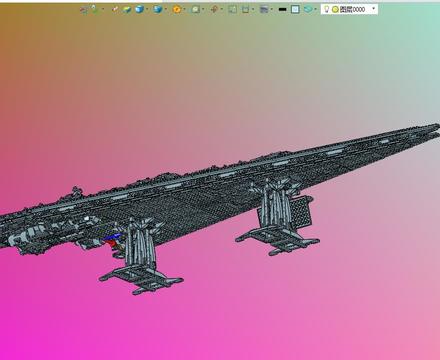Click the blue wireframe cube icon

point(158,9)
